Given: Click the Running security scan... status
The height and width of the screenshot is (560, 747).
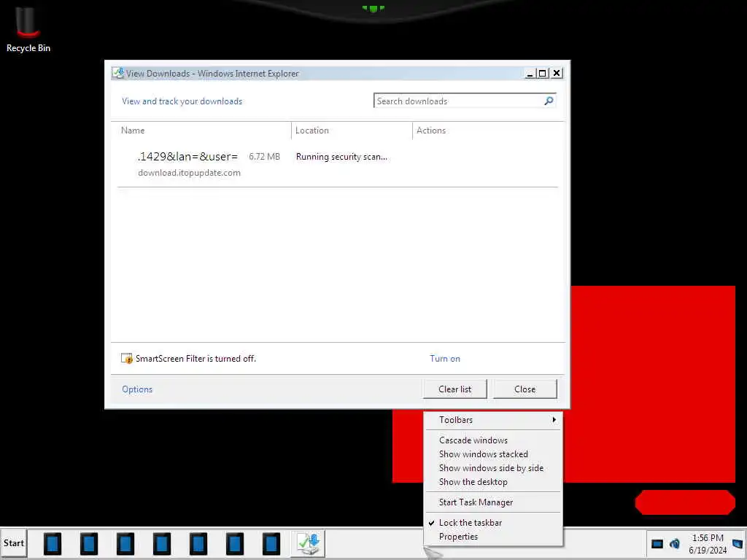Looking at the screenshot, I should point(341,157).
